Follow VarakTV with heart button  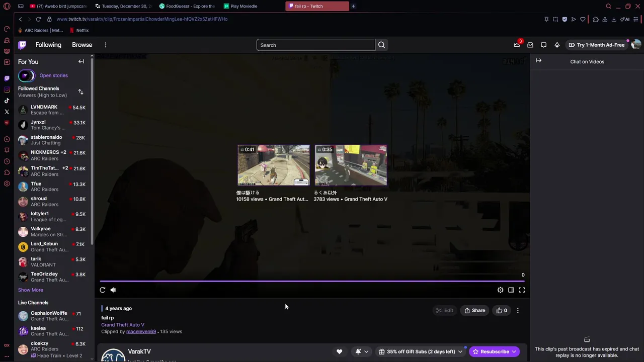339,351
